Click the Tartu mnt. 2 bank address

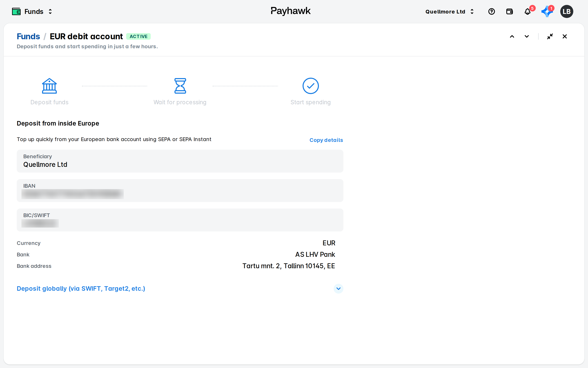click(x=289, y=266)
